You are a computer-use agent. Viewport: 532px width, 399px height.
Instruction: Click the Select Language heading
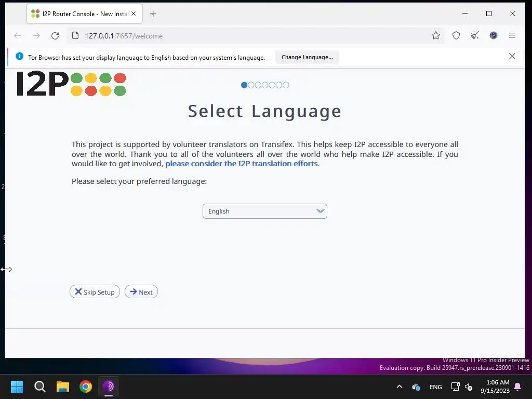264,111
